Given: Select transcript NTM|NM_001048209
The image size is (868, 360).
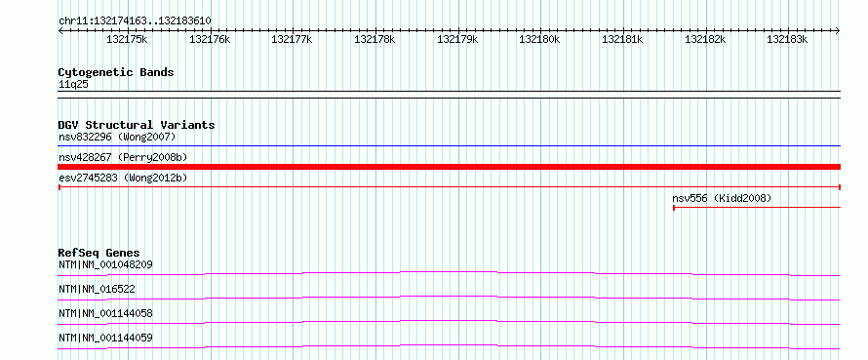Looking at the screenshot, I should pos(105,264).
